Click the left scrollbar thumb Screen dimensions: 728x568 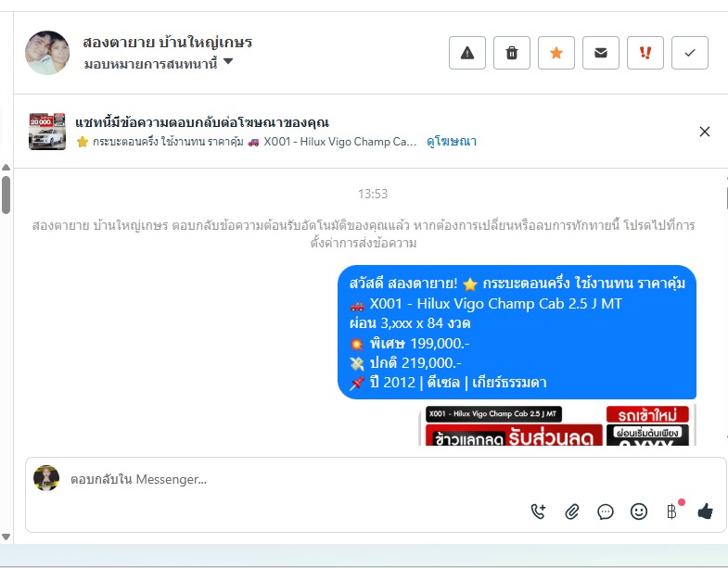pos(6,195)
